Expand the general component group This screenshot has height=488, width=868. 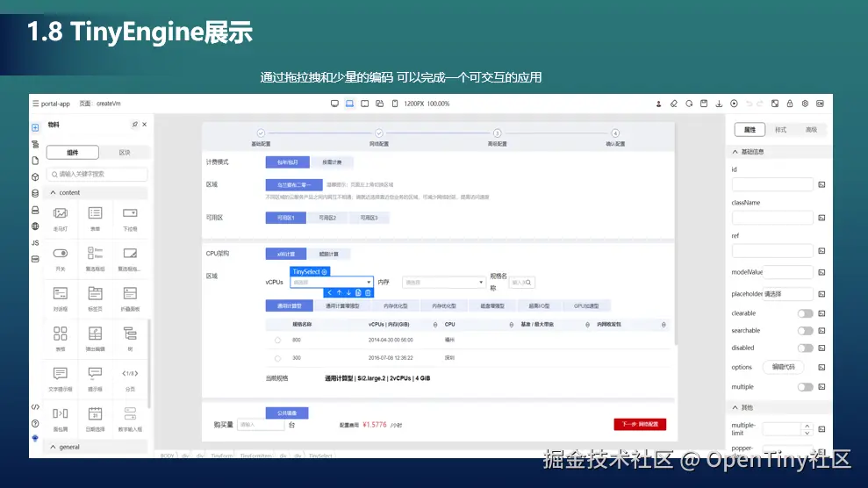pos(54,447)
